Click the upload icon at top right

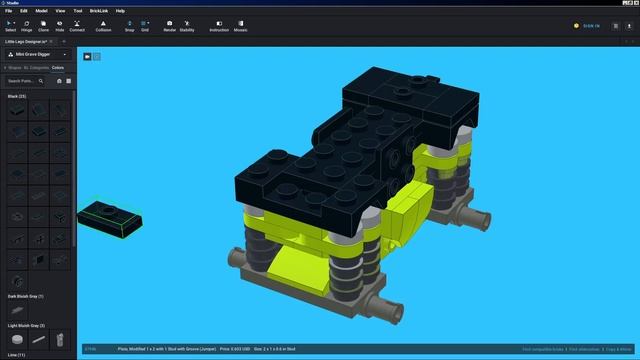(x=629, y=26)
